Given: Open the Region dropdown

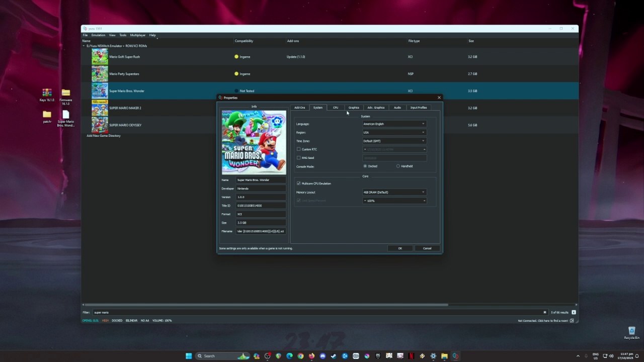Looking at the screenshot, I should point(394,132).
